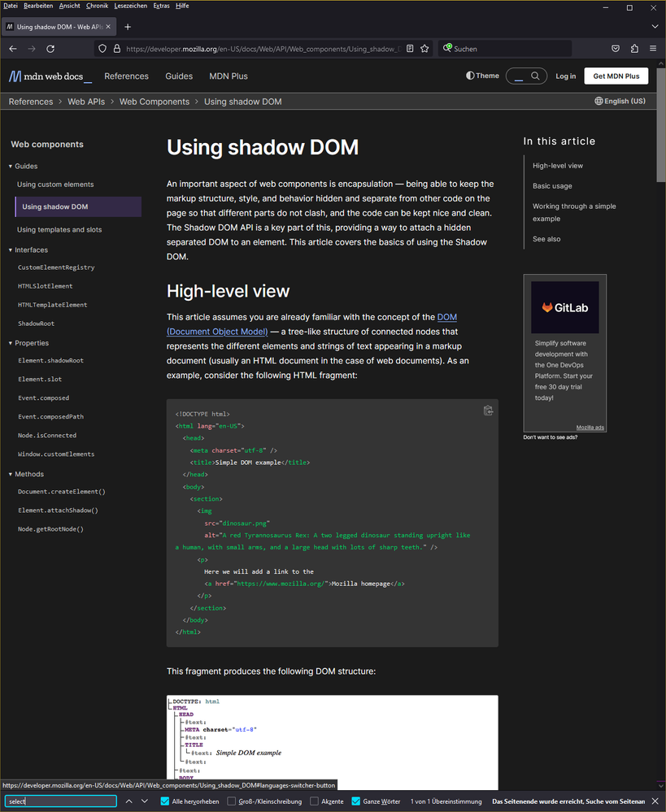The image size is (666, 812).
Task: Click the GitLab ad image
Action: (565, 307)
